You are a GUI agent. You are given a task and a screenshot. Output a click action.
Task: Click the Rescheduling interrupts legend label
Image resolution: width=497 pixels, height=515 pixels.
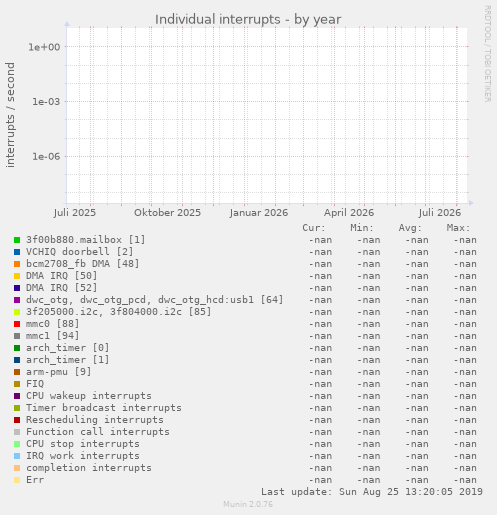(95, 420)
